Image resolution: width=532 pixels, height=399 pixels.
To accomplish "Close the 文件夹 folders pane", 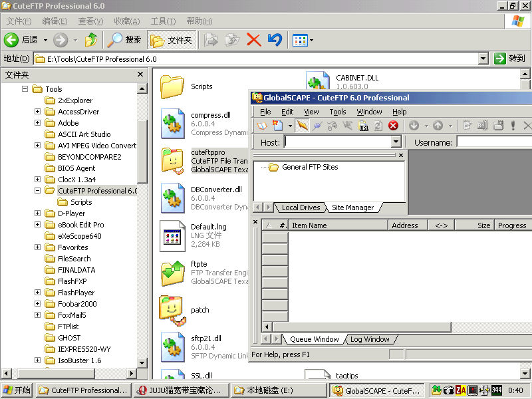I will pos(140,74).
